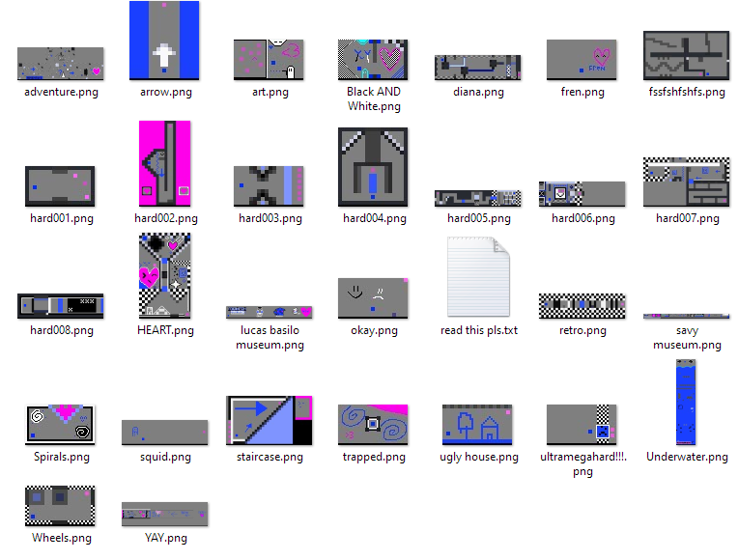
Task: Click the file name "ugly house.png"
Action: 479,457
